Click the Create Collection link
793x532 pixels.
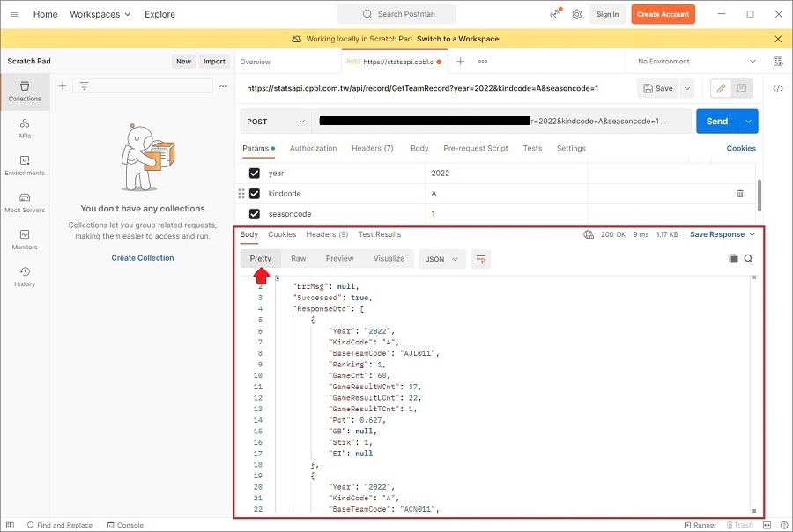[143, 258]
